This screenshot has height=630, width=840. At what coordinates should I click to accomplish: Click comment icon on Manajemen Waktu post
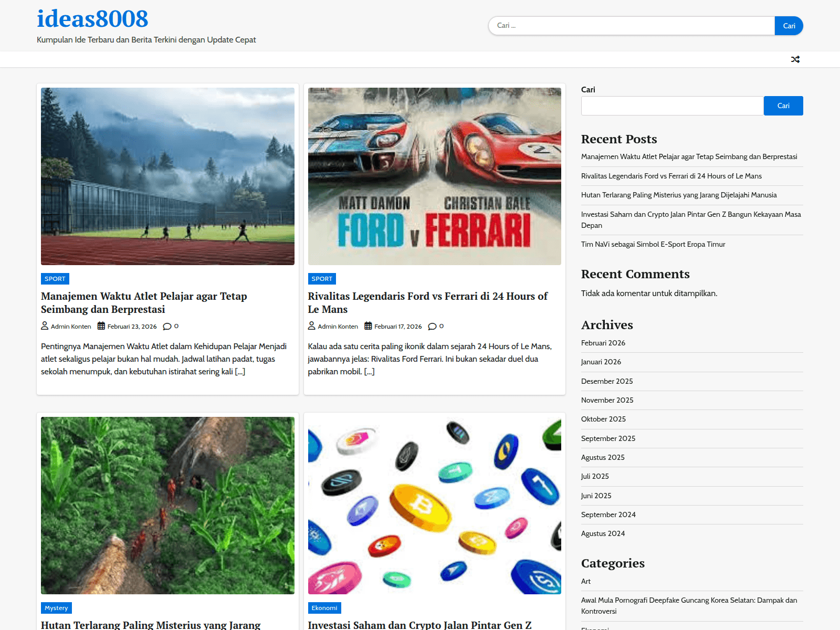(167, 326)
